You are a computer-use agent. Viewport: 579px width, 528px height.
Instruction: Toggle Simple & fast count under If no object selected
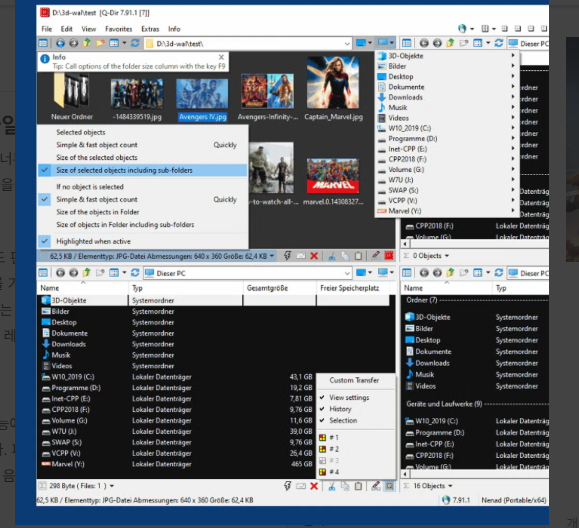[143, 199]
